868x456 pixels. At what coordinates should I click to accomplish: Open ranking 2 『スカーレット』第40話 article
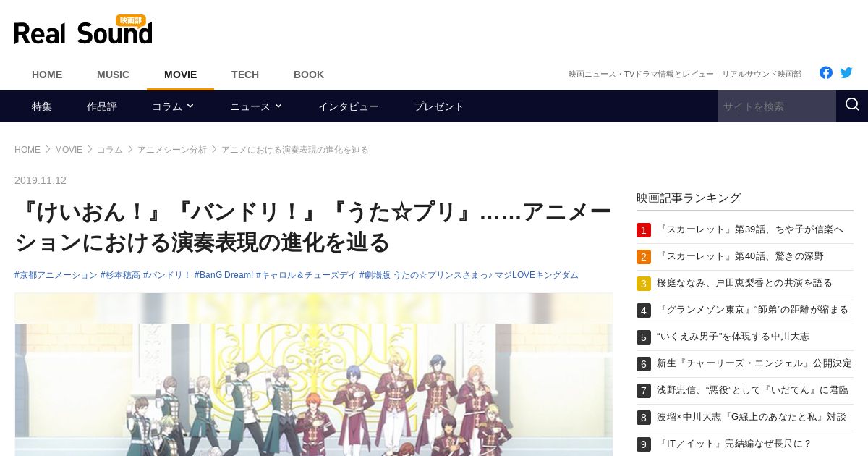[740, 256]
